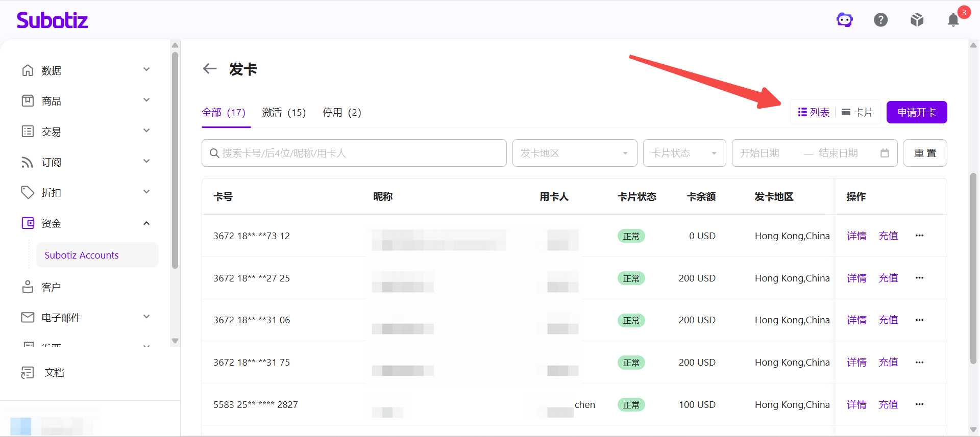The width and height of the screenshot is (980, 437).
Task: Click the sidebar scrollbar down arrow
Action: [175, 341]
